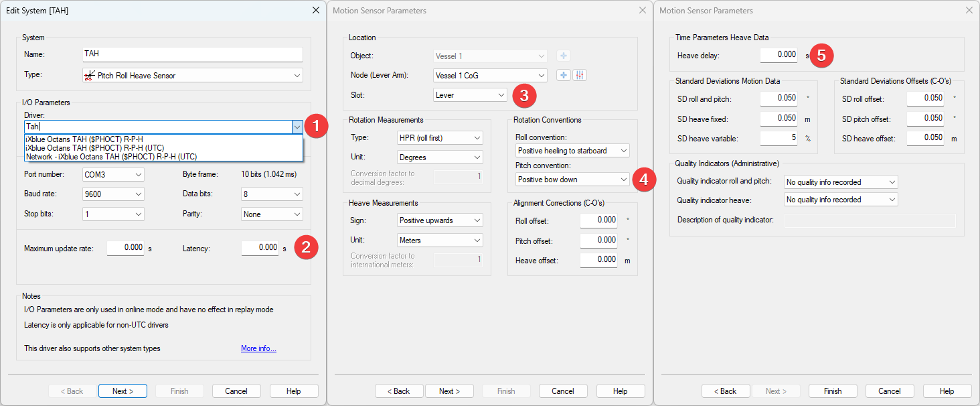
Task: Click the Heave delay input field
Action: click(x=779, y=55)
